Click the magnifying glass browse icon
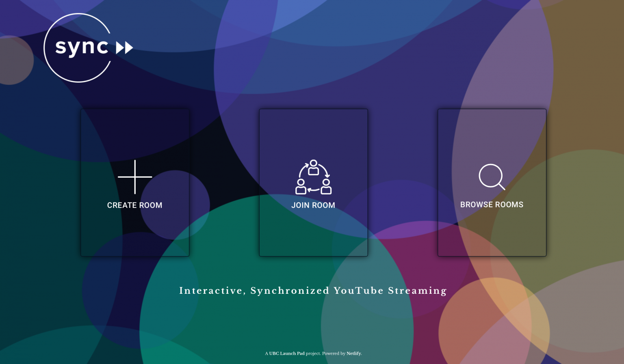Screen dimensions: 624x364 point(492,177)
